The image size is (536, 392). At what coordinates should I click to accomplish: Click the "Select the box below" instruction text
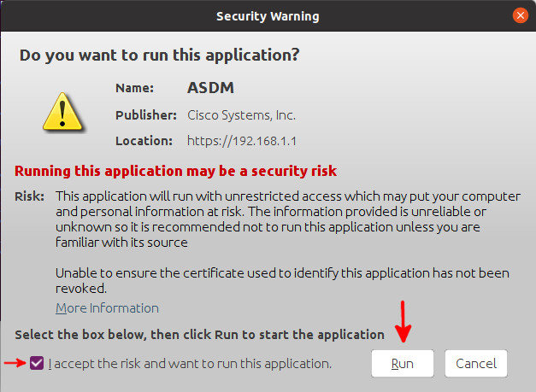coord(200,335)
